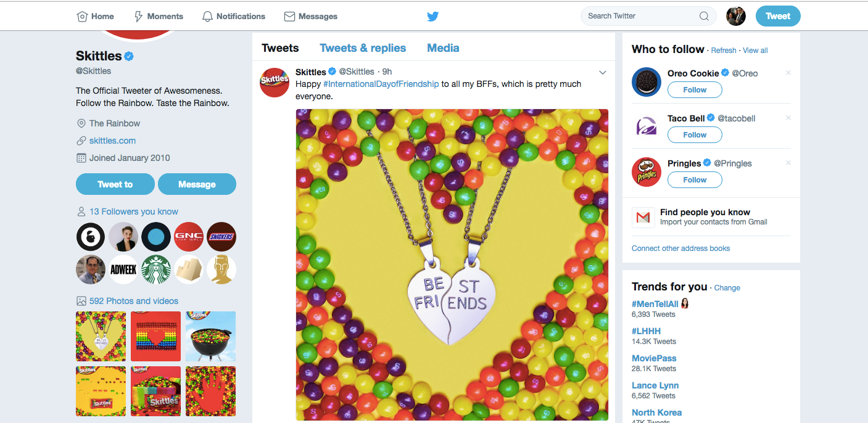
Task: Open the profile avatar menu
Action: tap(736, 17)
